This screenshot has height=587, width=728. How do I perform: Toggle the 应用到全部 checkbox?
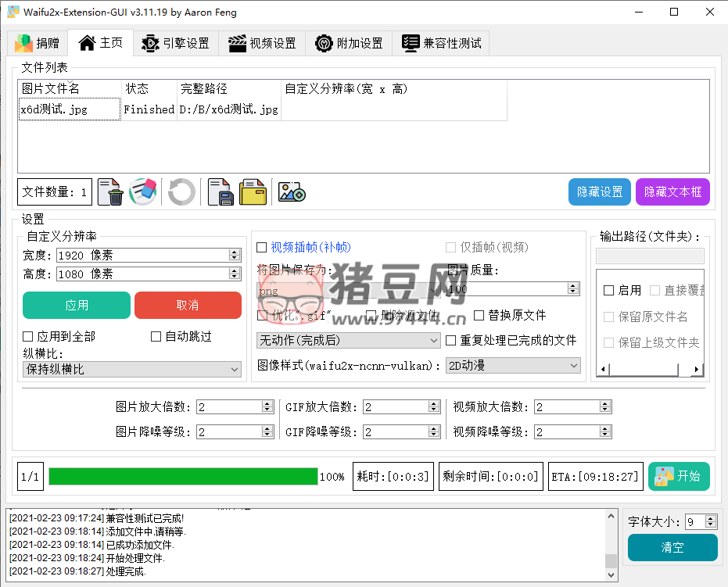point(28,336)
